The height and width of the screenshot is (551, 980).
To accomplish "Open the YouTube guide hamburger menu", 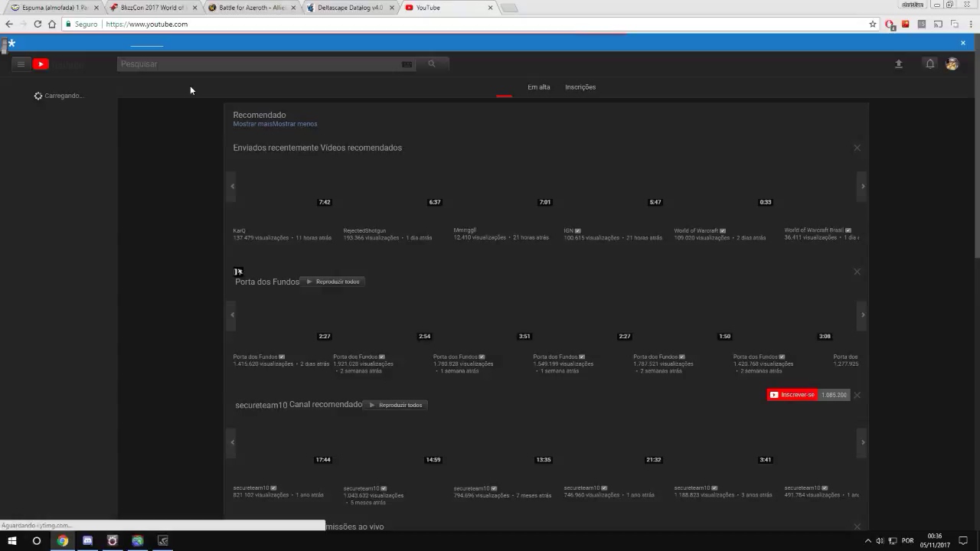I will (x=21, y=64).
